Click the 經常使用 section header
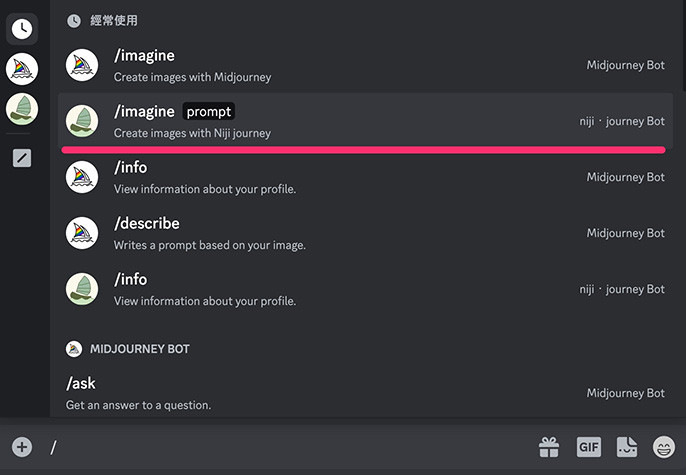Image resolution: width=686 pixels, height=475 pixels. tap(114, 20)
